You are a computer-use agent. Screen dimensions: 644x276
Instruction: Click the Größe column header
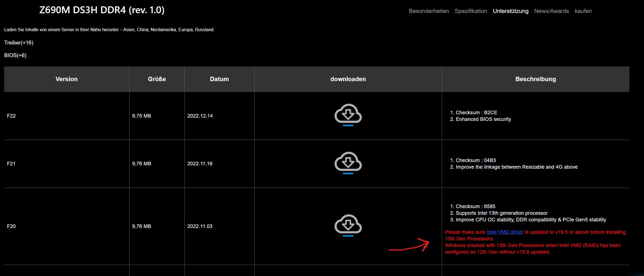click(x=157, y=79)
